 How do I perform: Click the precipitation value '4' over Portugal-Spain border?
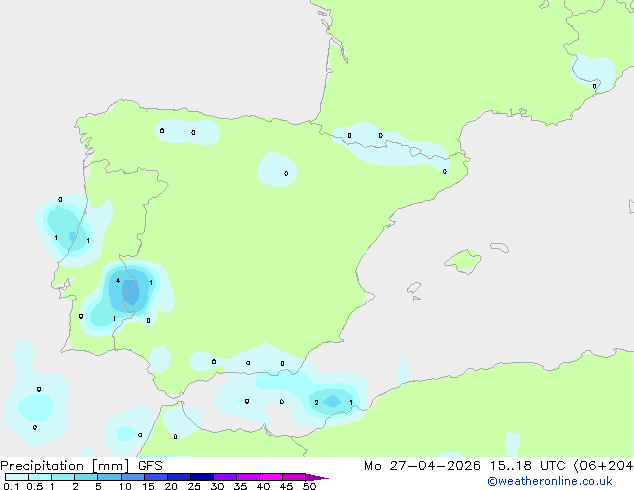point(118,281)
